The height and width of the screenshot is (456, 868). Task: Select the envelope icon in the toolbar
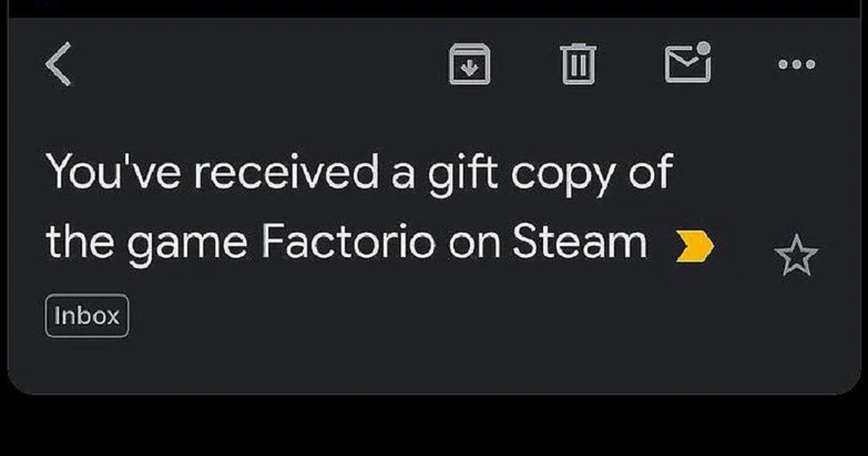coord(686,64)
